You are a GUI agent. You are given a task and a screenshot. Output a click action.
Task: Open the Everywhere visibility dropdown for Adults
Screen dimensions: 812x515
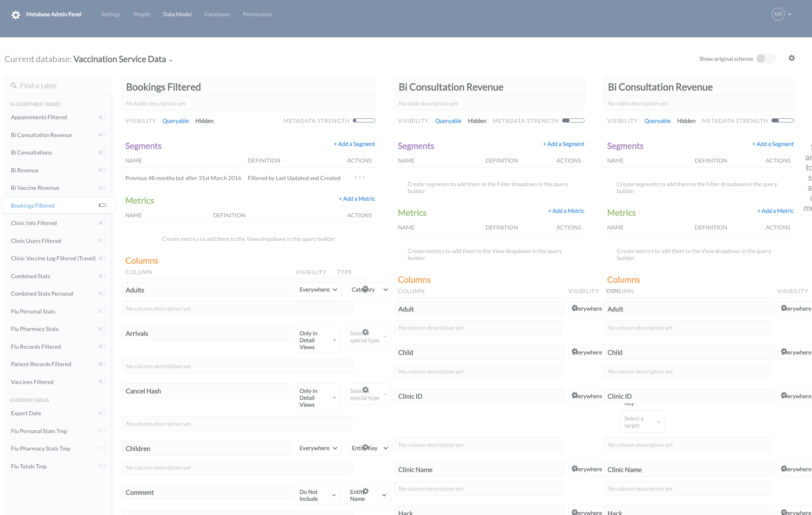tap(318, 289)
